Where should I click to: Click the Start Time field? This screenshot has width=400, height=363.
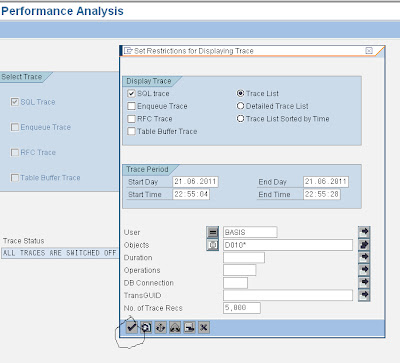(191, 194)
